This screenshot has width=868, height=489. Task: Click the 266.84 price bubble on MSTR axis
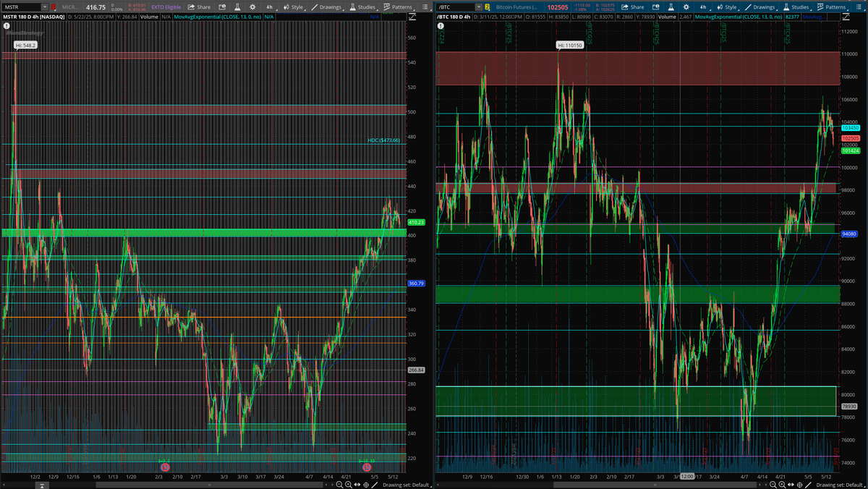(416, 370)
